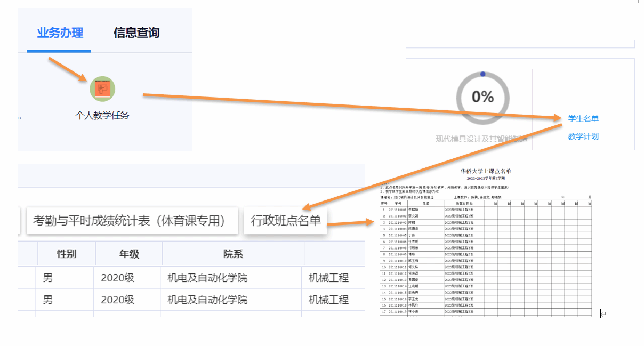Screen dimensions: 644x346
Task: Switch to the 业务办理 tab
Action: tap(60, 33)
